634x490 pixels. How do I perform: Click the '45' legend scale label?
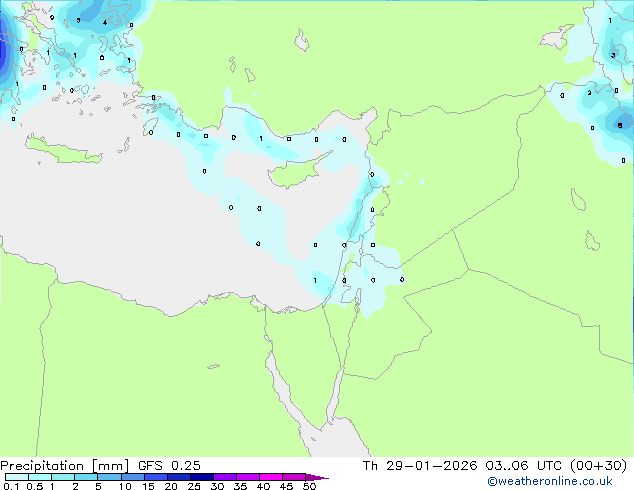(x=286, y=486)
